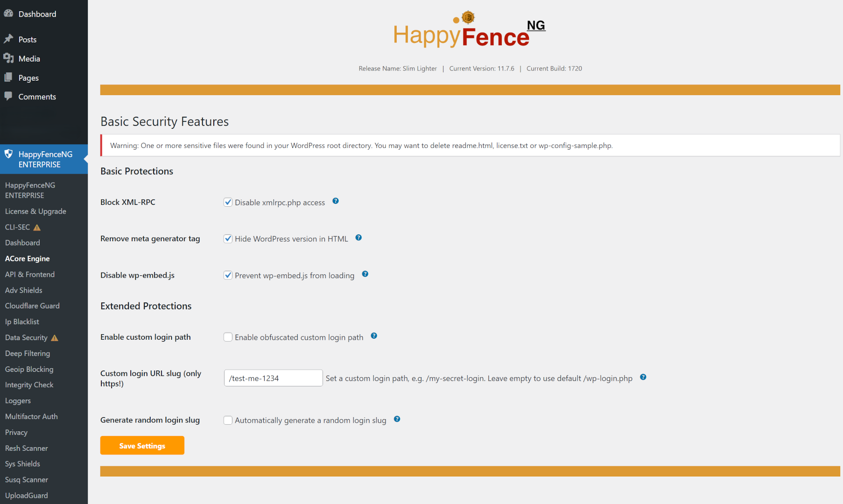Open the Ip Blacklist submenu page
Image resolution: width=843 pixels, height=504 pixels.
click(x=22, y=322)
